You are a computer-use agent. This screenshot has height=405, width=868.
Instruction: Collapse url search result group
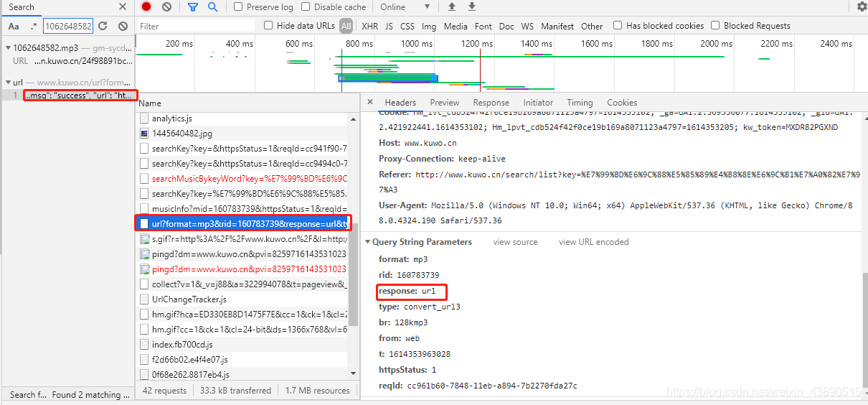click(8, 83)
